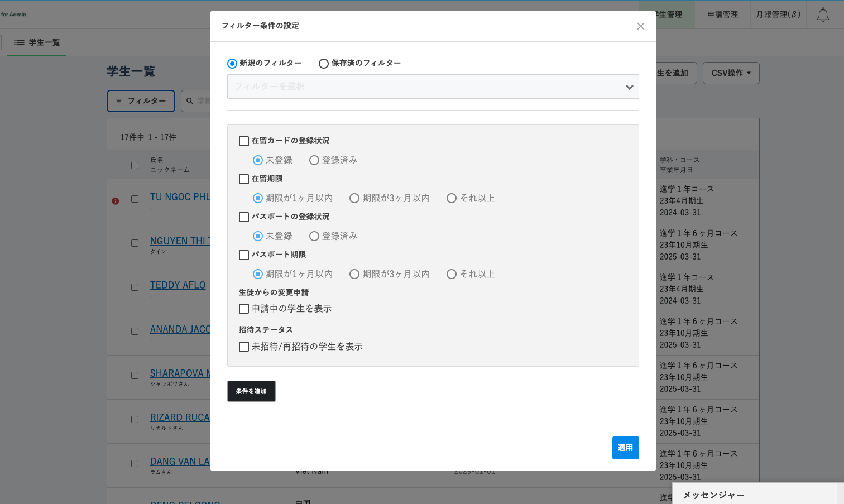Toggle select-all checkbox in table header

click(x=135, y=165)
